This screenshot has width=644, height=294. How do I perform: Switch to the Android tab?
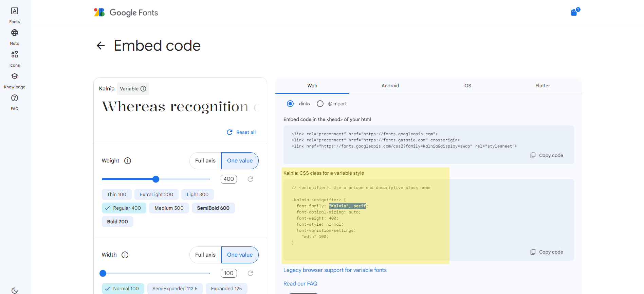point(390,86)
